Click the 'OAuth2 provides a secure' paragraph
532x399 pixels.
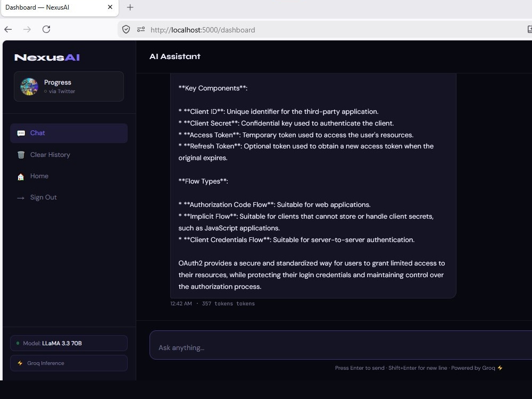click(312, 275)
